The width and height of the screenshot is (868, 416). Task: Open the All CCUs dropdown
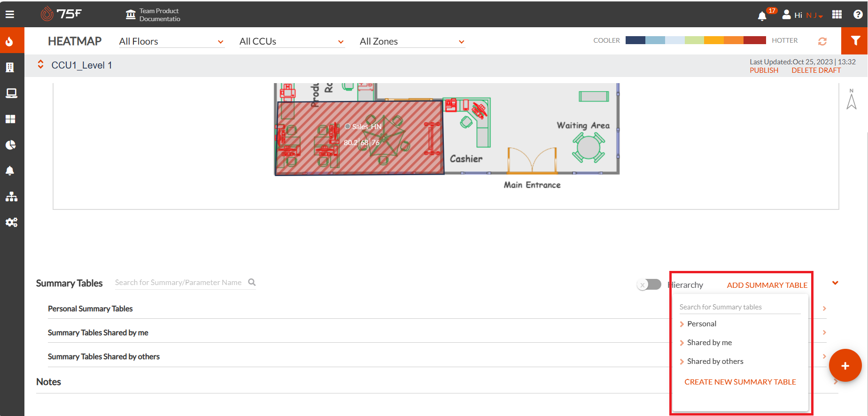[x=292, y=41]
